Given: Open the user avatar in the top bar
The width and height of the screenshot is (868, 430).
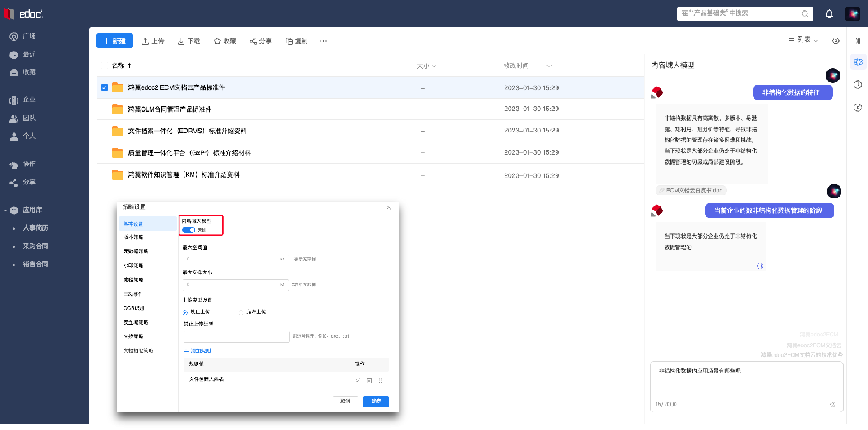Looking at the screenshot, I should [852, 14].
